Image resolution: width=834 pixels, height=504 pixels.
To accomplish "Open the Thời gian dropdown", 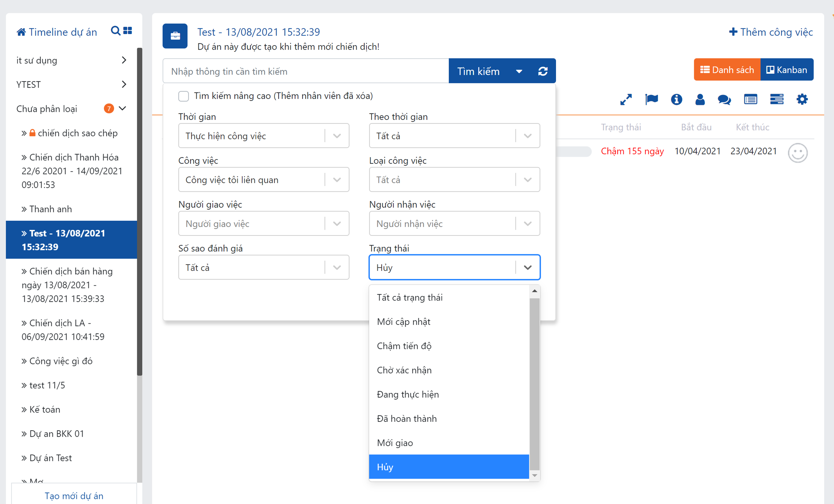I will [264, 136].
